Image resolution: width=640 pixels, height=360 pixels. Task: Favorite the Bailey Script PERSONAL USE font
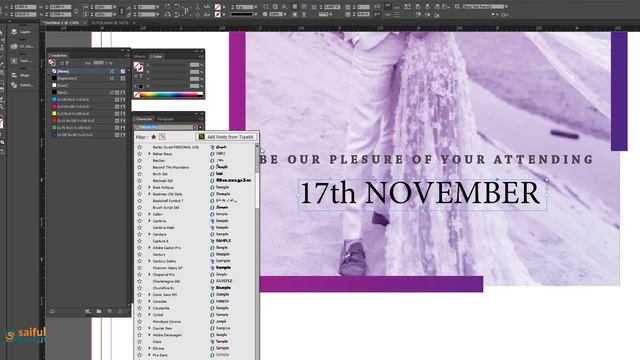click(140, 147)
